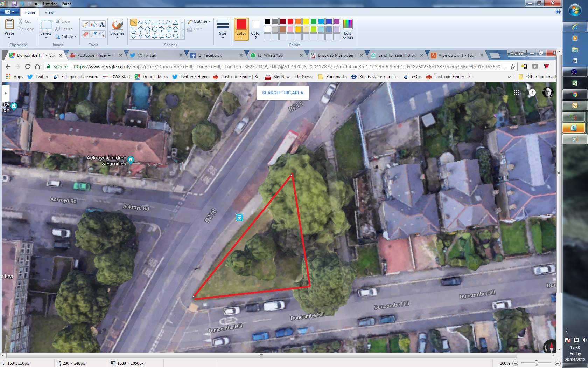
Task: Choose the Oval shape in Shapes gallery
Action: (x=148, y=22)
